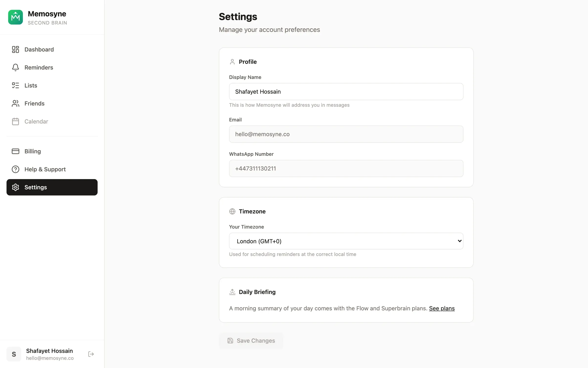Open the Lists page
Screen dimensions: 588x368
[52, 85]
